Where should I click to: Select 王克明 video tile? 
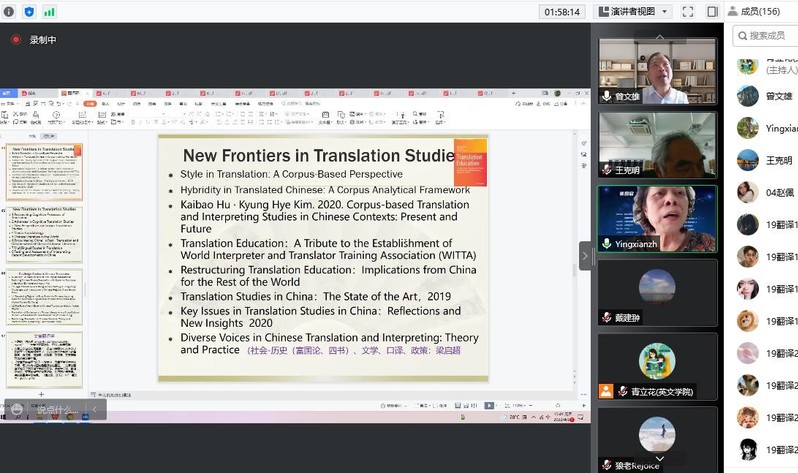point(658,145)
